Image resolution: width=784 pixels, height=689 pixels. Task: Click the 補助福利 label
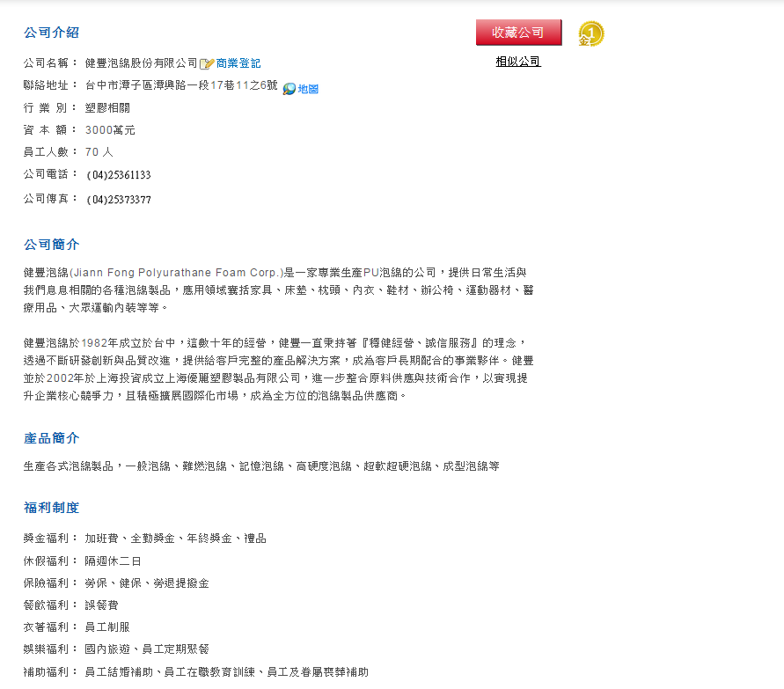[50, 672]
